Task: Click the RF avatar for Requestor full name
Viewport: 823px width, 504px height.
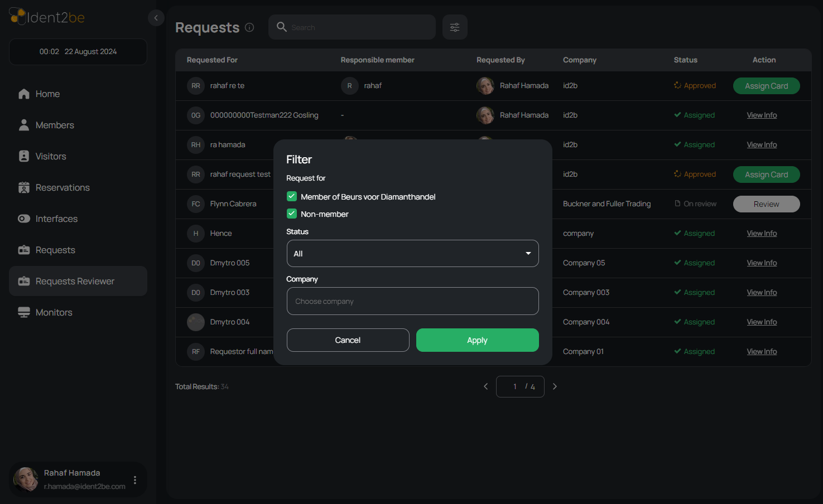Action: coord(196,352)
